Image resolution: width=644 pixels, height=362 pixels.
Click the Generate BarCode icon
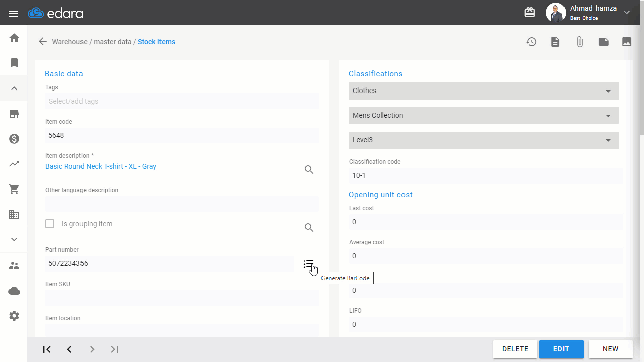coord(309,264)
